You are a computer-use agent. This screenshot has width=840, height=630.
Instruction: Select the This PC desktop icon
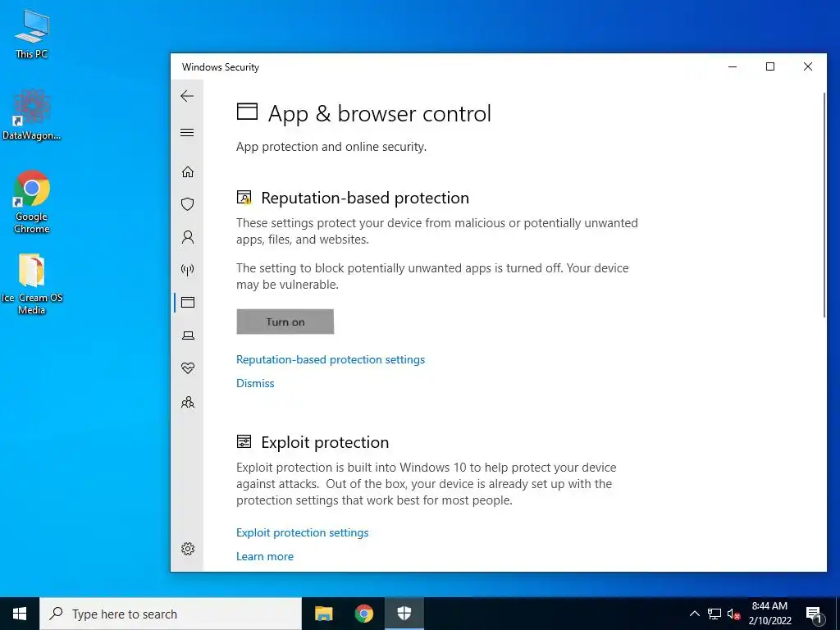32,34
